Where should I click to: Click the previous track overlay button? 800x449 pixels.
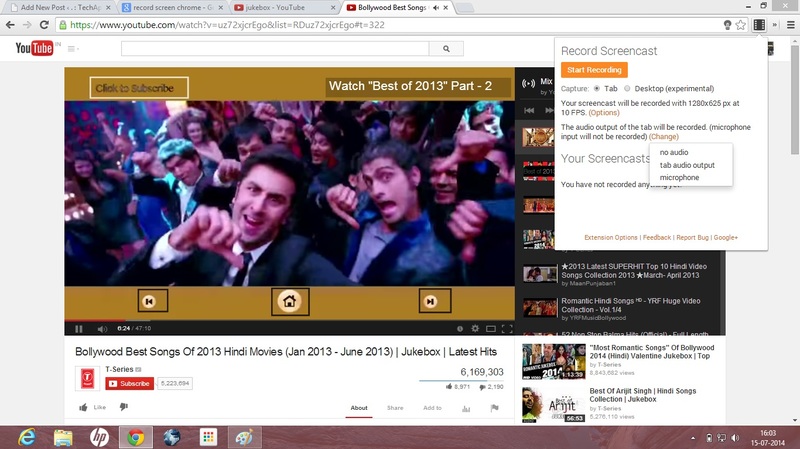[153, 301]
